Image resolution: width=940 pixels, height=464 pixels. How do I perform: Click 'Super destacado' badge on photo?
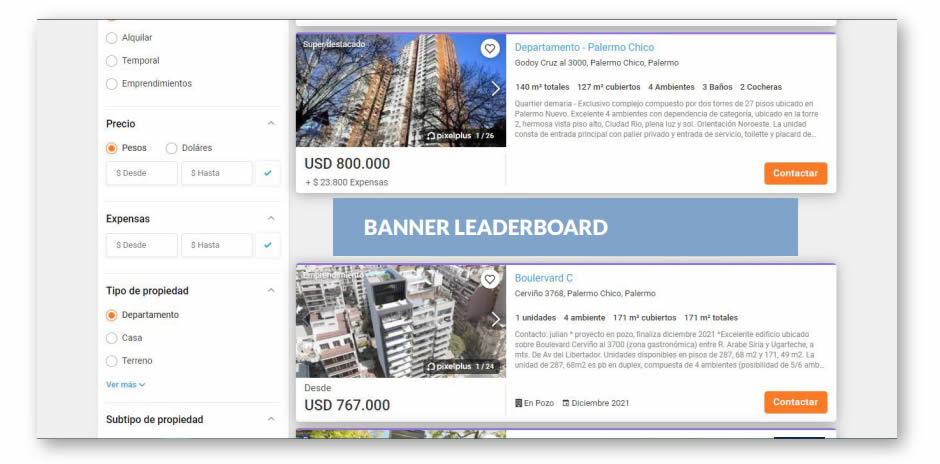(333, 44)
